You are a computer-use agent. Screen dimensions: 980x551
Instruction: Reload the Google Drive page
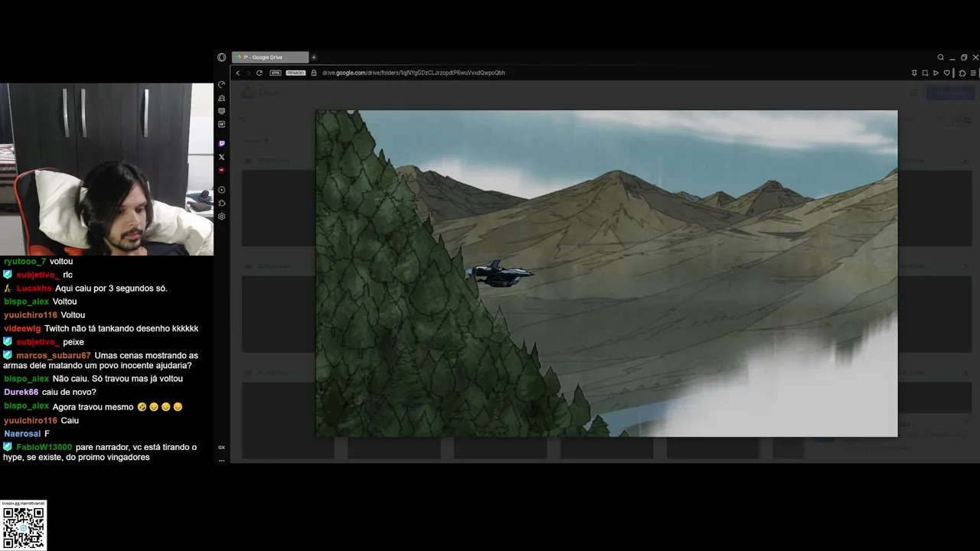click(260, 73)
